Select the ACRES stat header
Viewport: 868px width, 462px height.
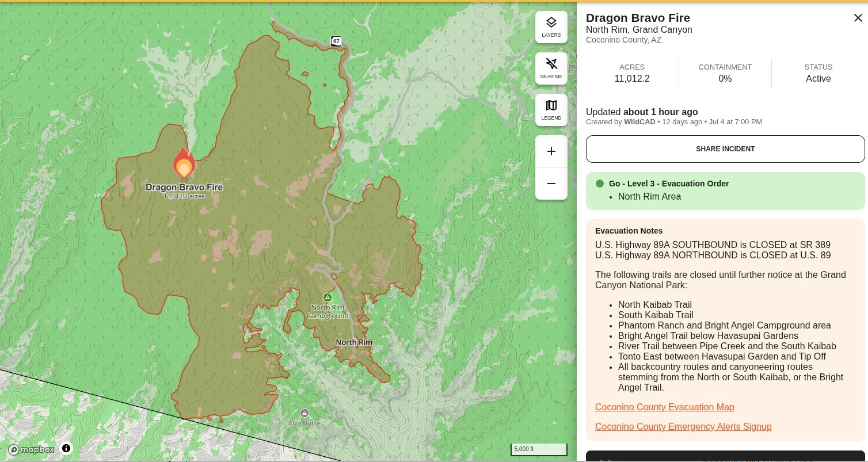[x=632, y=67]
